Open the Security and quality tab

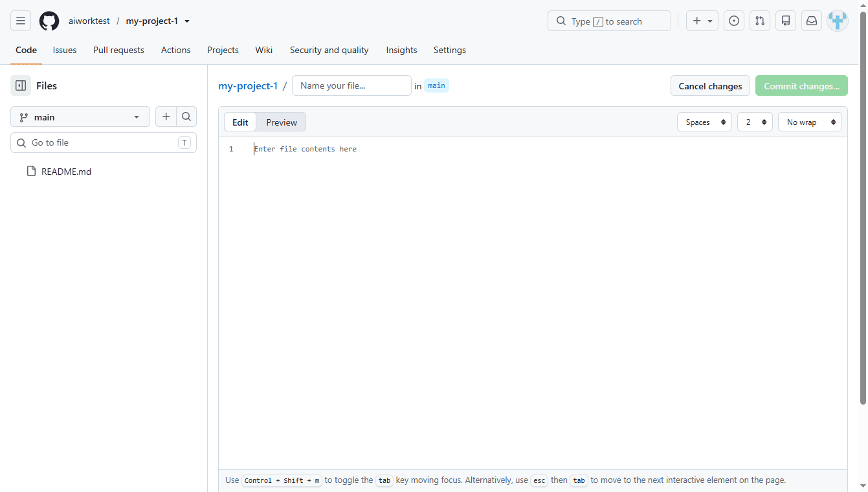pos(329,50)
